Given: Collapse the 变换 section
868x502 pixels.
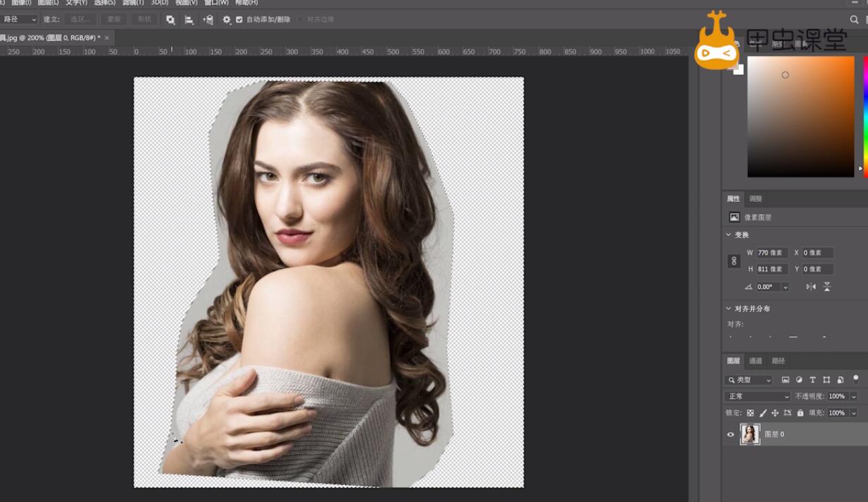Looking at the screenshot, I should point(729,235).
